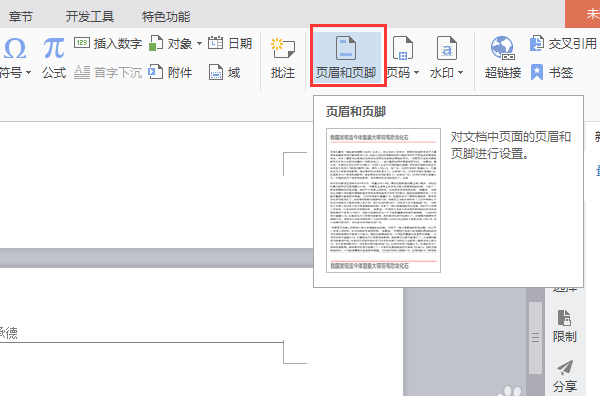Insert an object with 对象 icon
600x396 pixels.
(156, 43)
